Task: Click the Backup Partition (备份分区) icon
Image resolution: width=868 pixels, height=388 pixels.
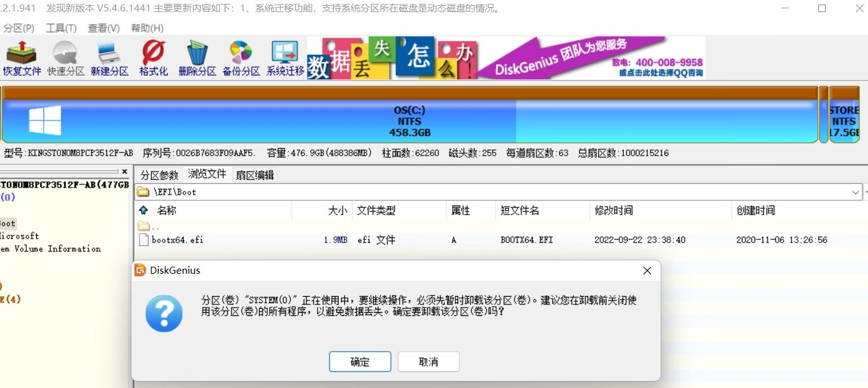Action: [x=241, y=59]
